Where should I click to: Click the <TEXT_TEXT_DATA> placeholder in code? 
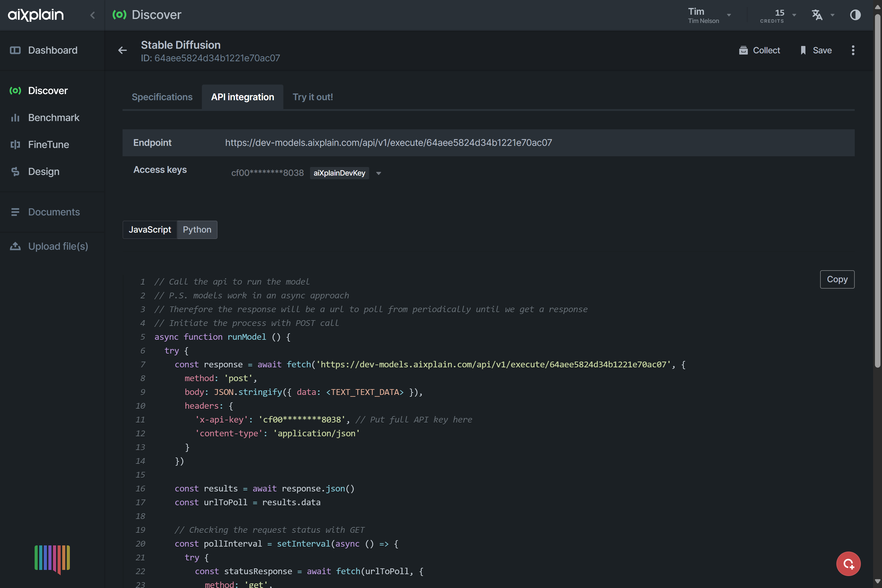[x=365, y=392]
